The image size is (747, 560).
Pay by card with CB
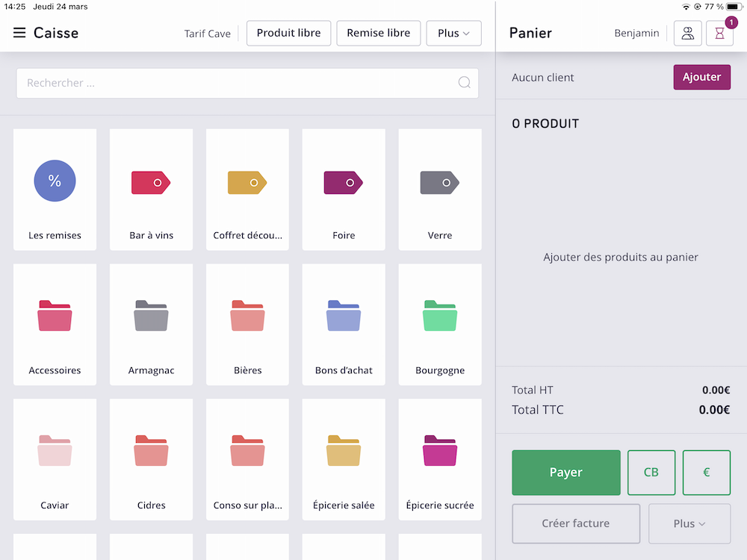click(x=651, y=473)
